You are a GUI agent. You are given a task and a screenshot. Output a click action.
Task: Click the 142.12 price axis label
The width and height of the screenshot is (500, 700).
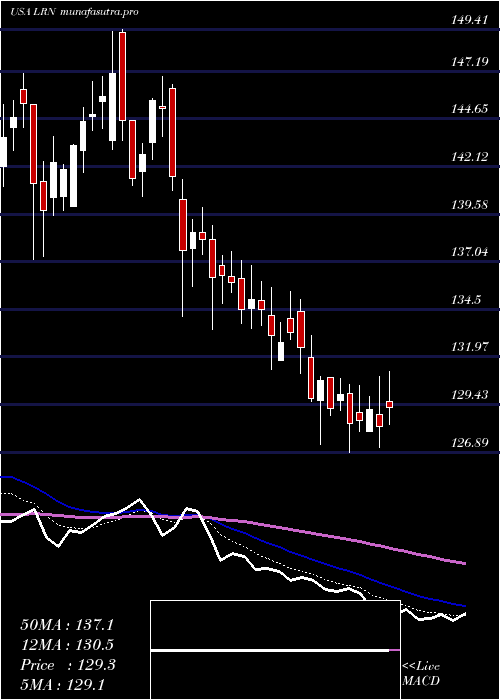pos(470,157)
